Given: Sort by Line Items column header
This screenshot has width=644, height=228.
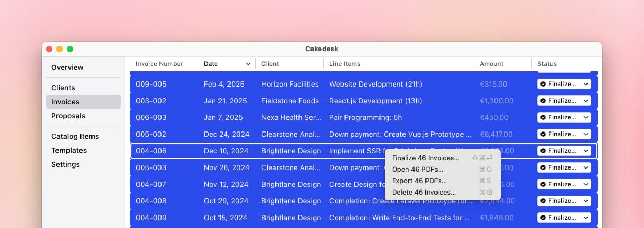Looking at the screenshot, I should coord(345,64).
